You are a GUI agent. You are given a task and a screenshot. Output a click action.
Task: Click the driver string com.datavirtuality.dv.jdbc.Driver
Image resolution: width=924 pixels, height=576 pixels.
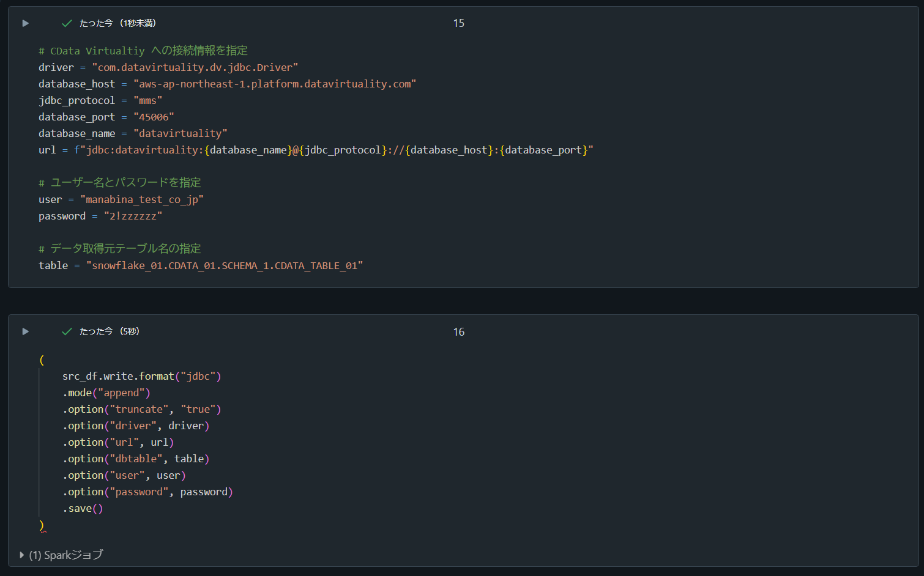pos(195,67)
